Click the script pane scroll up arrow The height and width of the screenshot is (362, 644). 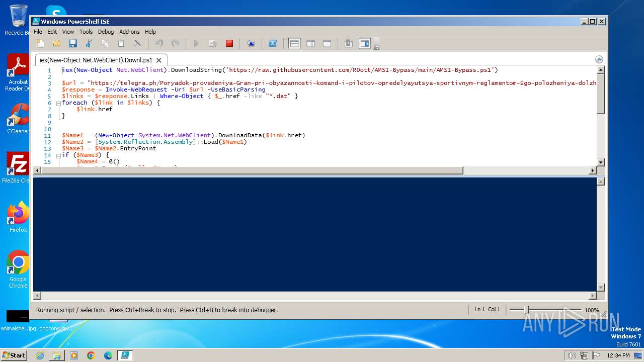[600, 69]
